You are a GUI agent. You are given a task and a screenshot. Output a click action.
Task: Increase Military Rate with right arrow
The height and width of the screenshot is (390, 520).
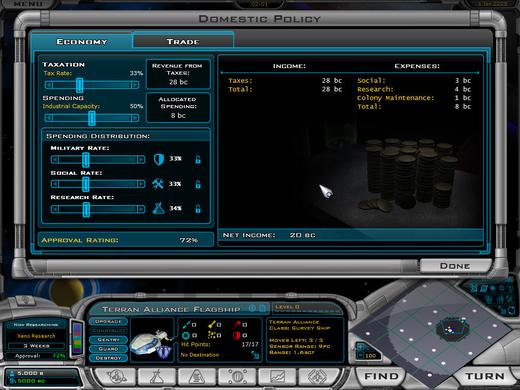pos(141,160)
